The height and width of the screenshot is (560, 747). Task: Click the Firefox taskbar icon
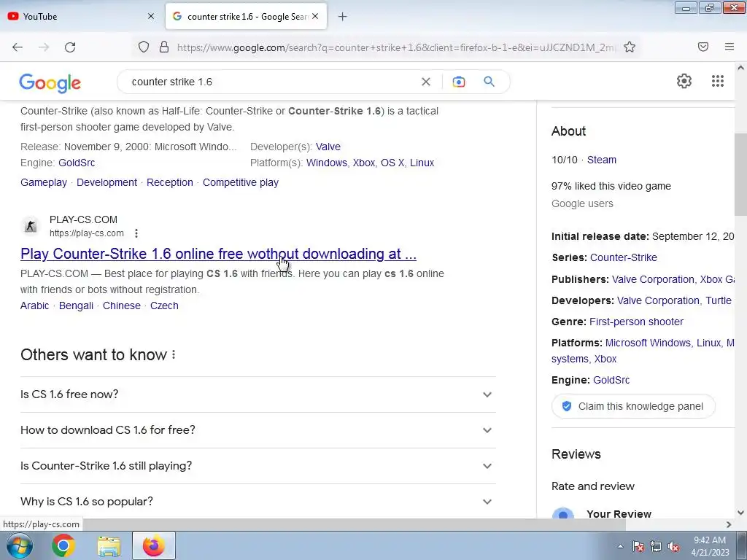[153, 545]
